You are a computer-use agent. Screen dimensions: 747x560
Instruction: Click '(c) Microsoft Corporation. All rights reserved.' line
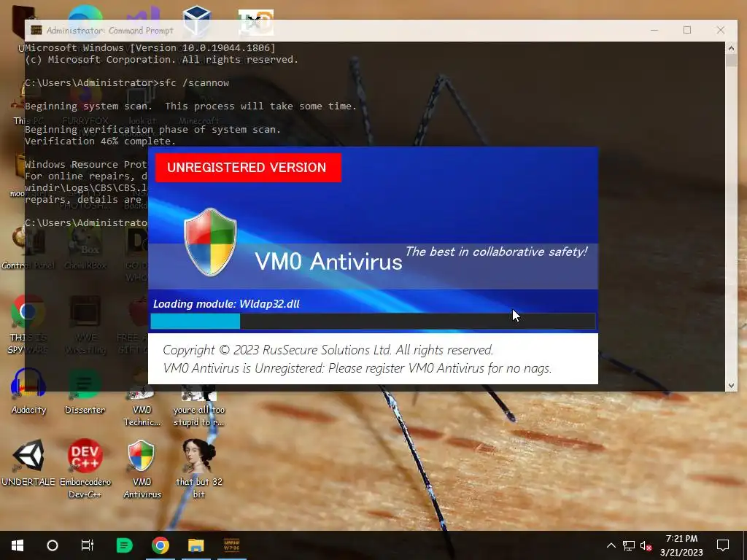[x=161, y=60]
